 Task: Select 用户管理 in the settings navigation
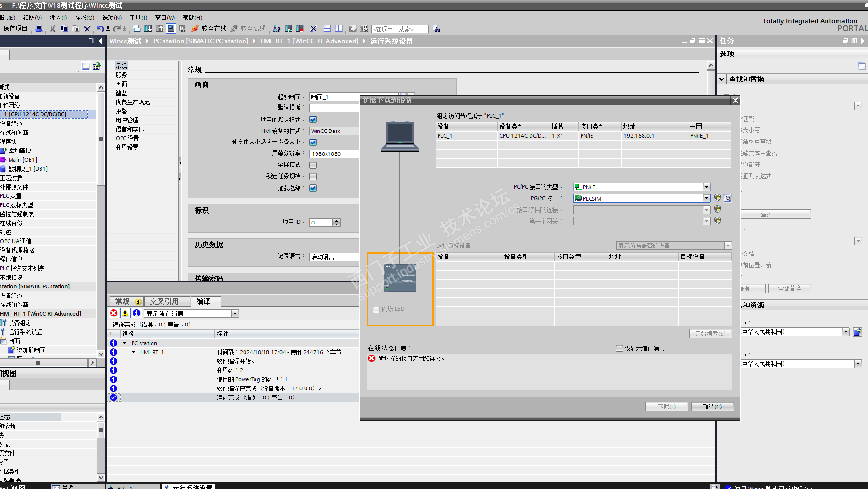tap(127, 120)
